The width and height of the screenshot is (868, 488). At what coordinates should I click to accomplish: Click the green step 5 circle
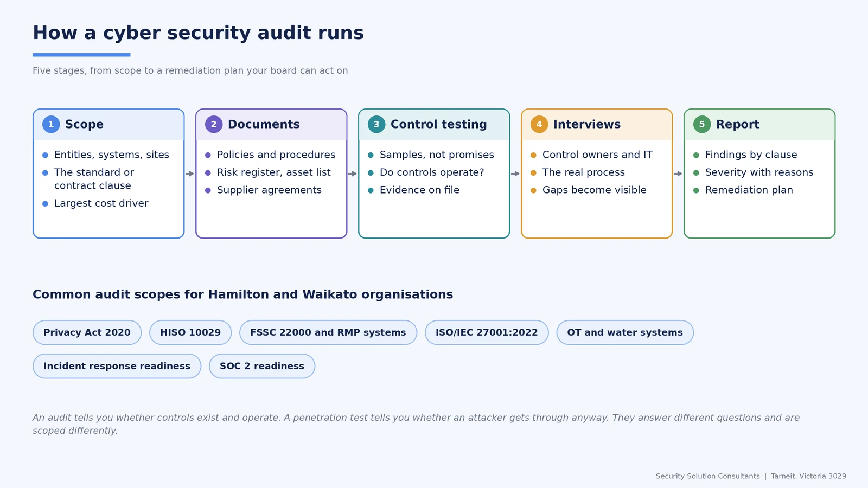702,124
